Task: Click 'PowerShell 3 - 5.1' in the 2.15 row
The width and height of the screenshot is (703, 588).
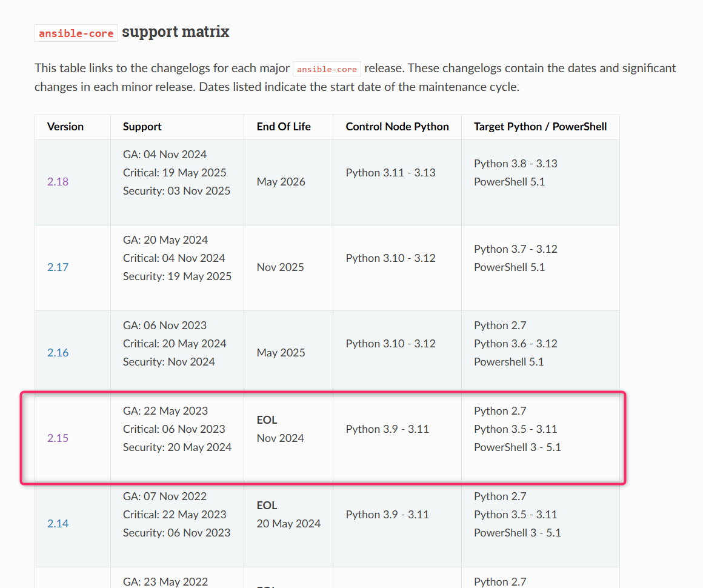Action: point(518,447)
